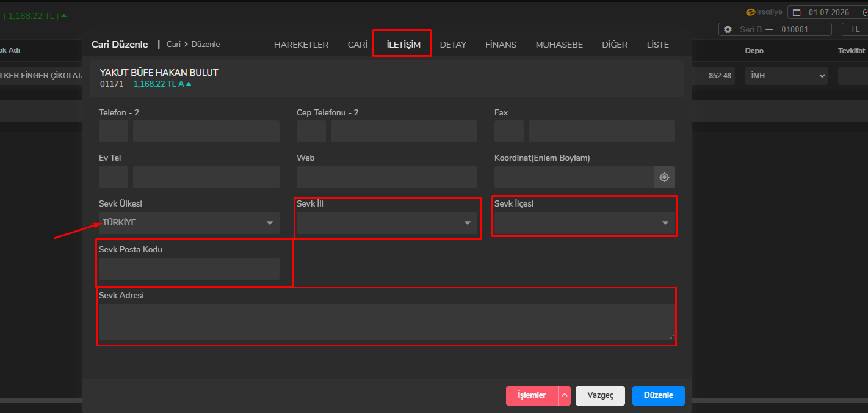
Task: Click the Ev Tel area code field
Action: [114, 177]
